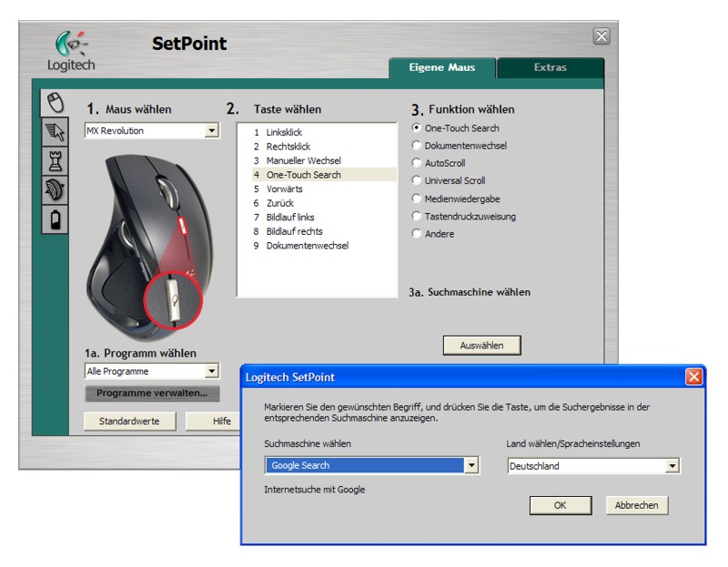Choose the Medienwiedergabe radio button
The height and width of the screenshot is (567, 728).
(417, 198)
